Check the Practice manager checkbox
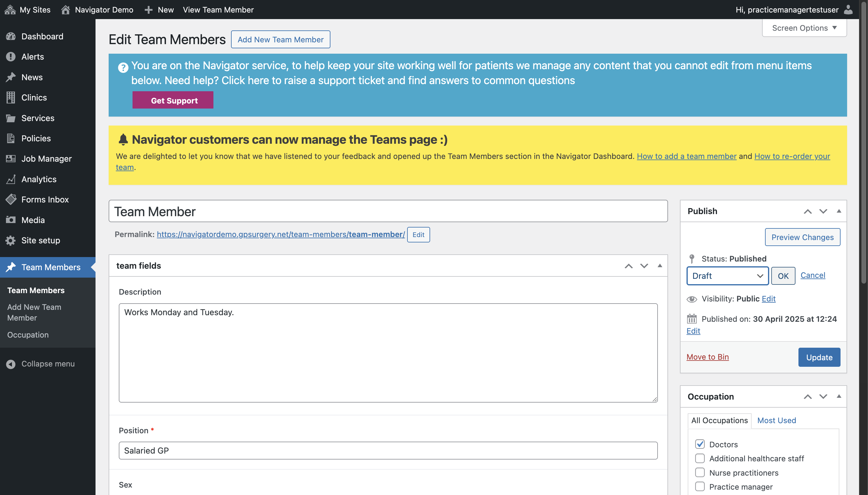 click(700, 486)
